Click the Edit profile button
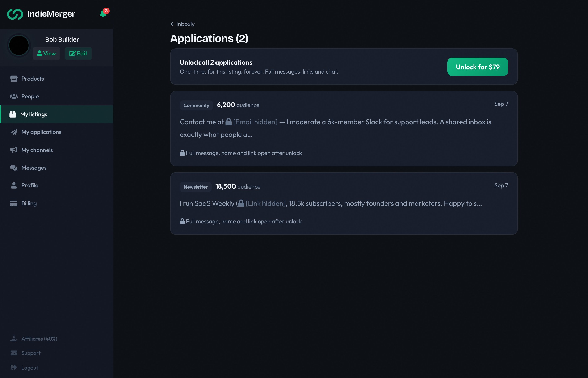The image size is (588, 378). click(x=78, y=54)
